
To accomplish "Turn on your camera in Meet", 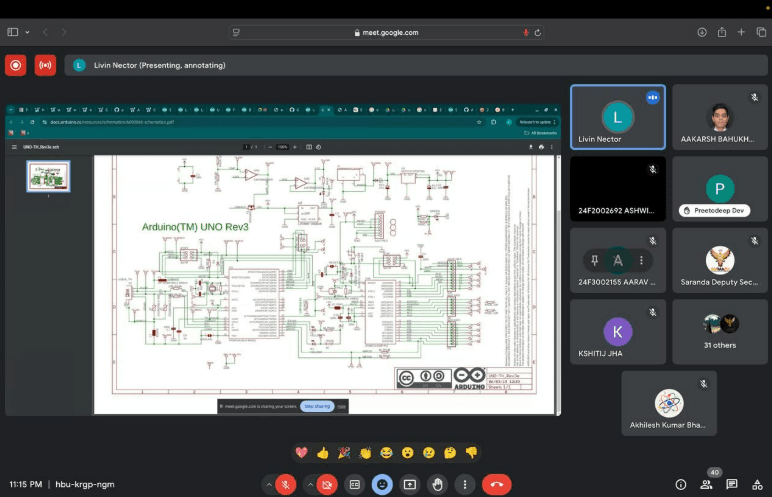I will (x=327, y=485).
